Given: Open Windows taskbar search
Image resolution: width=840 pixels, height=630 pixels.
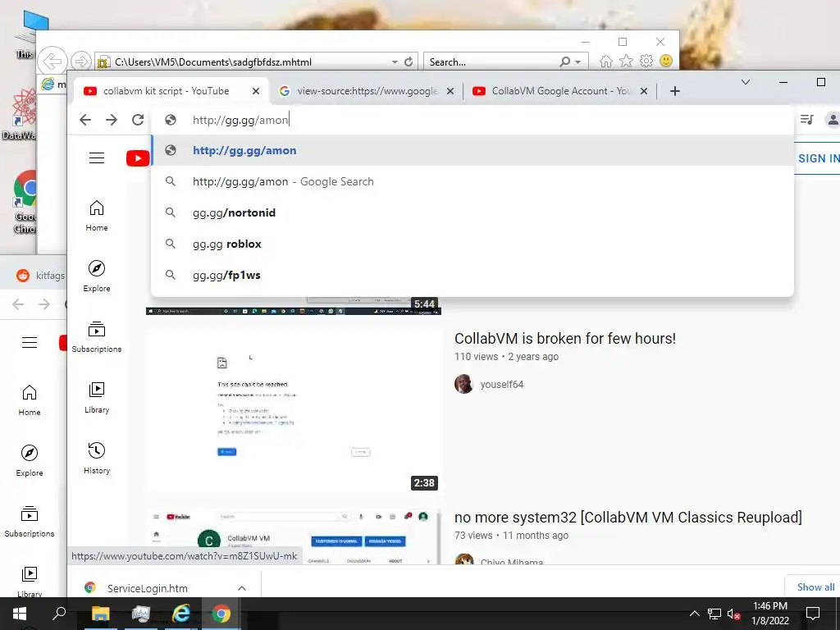Looking at the screenshot, I should (x=59, y=614).
